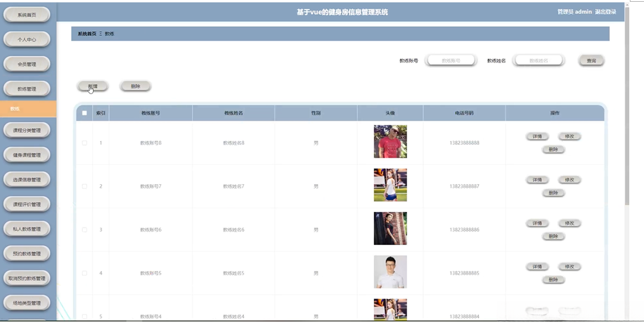Click 系统首页 breadcrumb link

(87, 34)
